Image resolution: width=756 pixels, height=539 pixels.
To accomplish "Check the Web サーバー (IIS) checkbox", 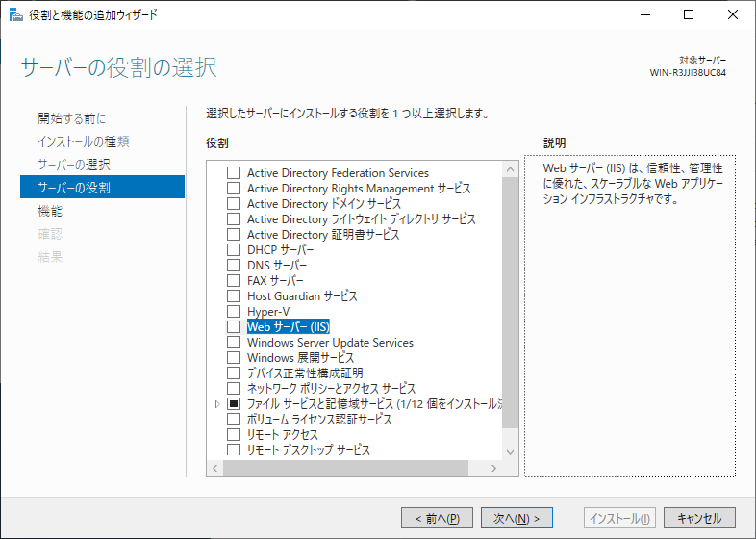I will 233,327.
